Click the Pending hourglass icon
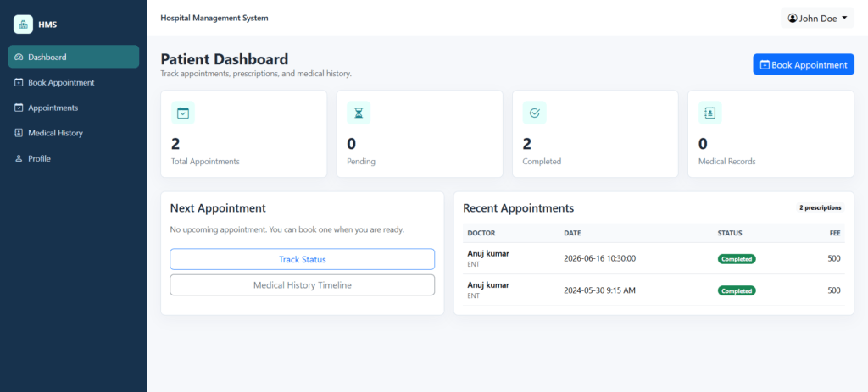The width and height of the screenshot is (868, 392). [x=359, y=113]
